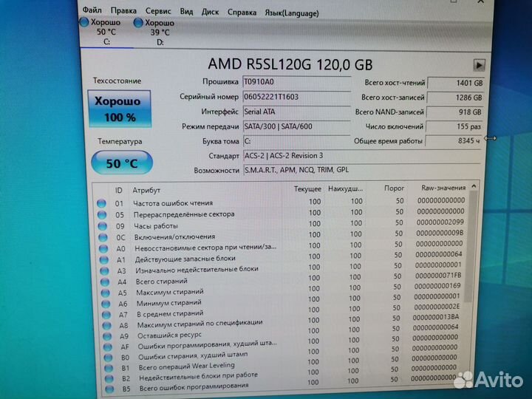Click status icon of attribute B5 row
The image size is (532, 399).
point(109,389)
